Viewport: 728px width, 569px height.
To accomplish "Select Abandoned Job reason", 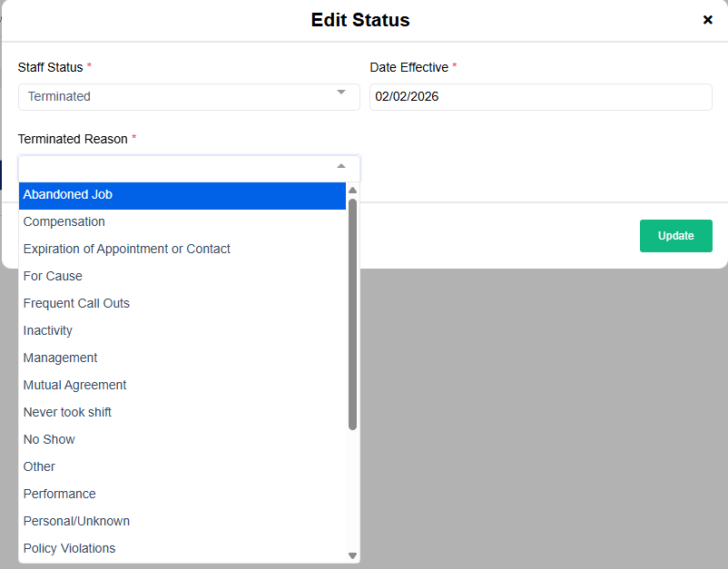I will 182,194.
